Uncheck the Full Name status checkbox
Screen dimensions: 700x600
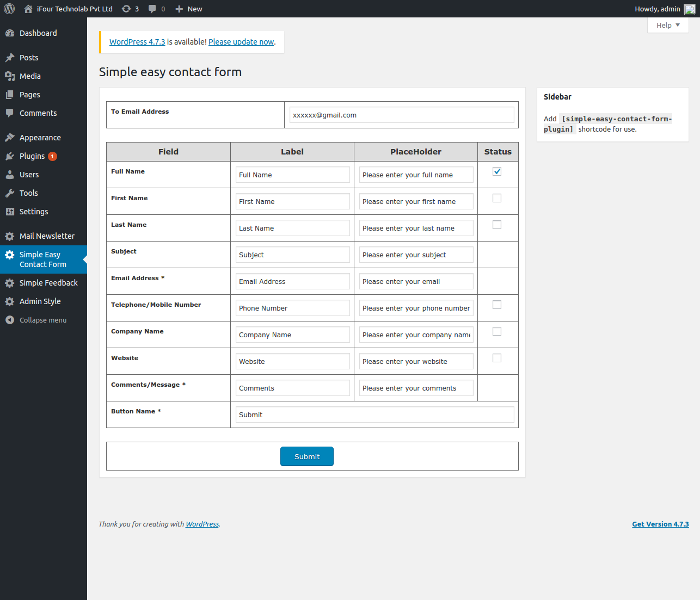497,171
